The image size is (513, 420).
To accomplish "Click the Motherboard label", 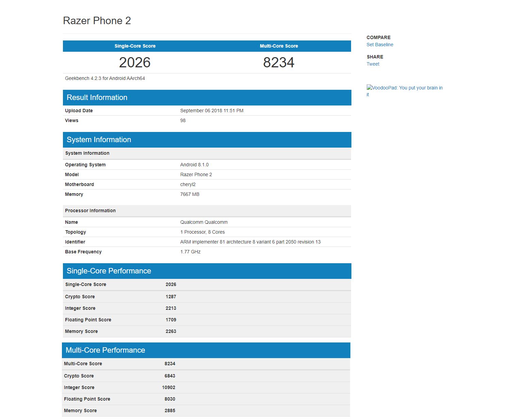I will (x=80, y=184).
